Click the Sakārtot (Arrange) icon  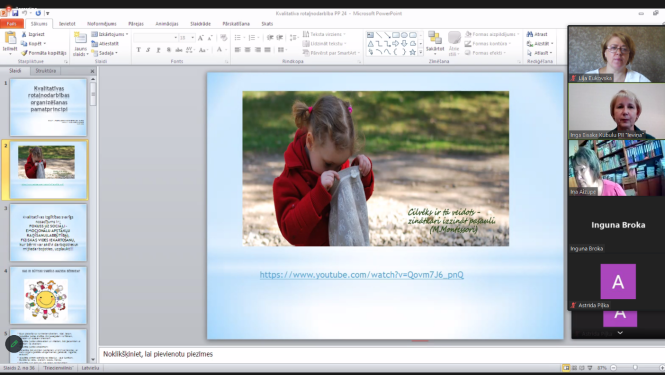point(435,38)
